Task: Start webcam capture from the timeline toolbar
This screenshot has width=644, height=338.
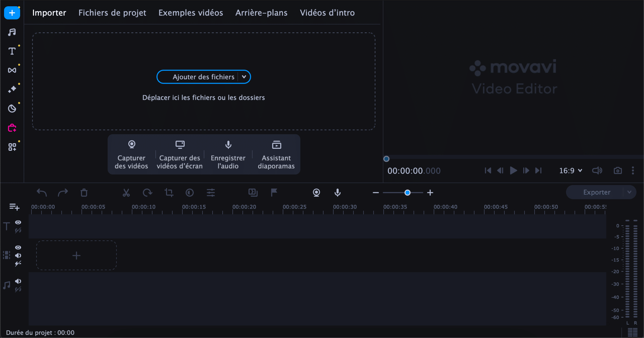Action: coord(316,192)
